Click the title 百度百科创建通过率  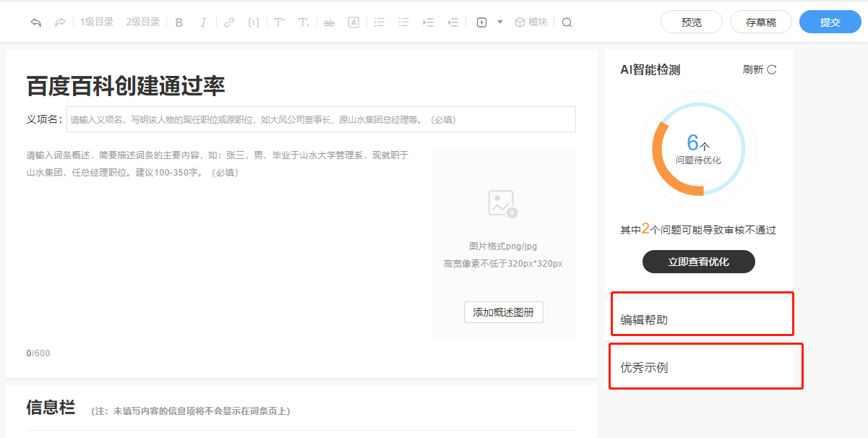(x=126, y=86)
